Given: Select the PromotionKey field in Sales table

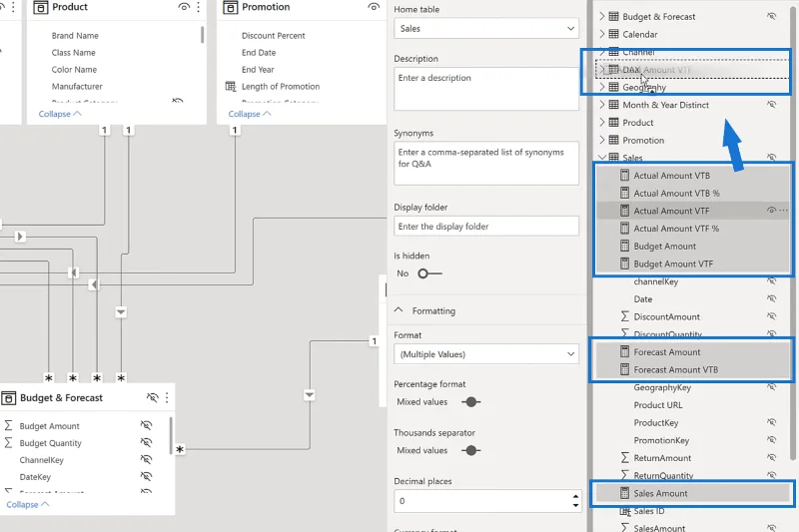Looking at the screenshot, I should pyautogui.click(x=661, y=440).
